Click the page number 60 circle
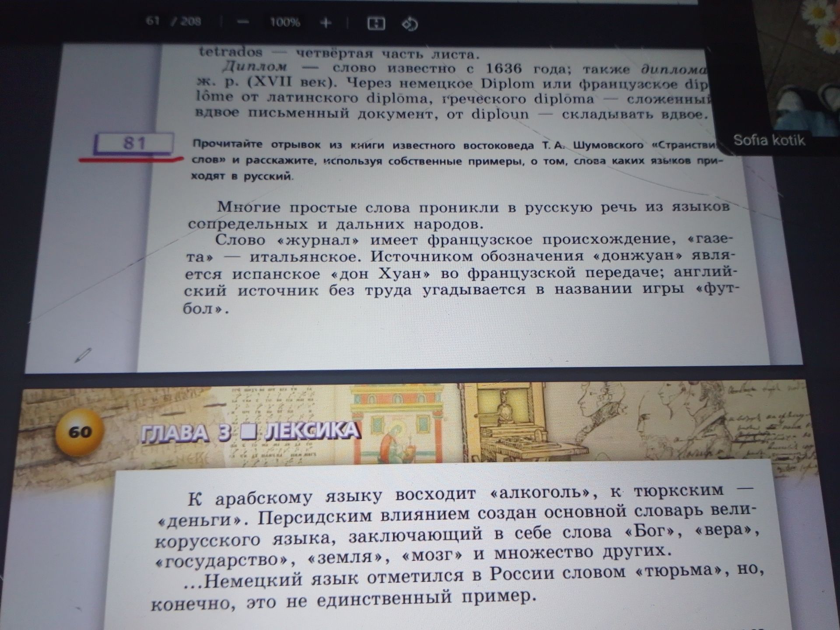840x630 pixels. pyautogui.click(x=80, y=432)
